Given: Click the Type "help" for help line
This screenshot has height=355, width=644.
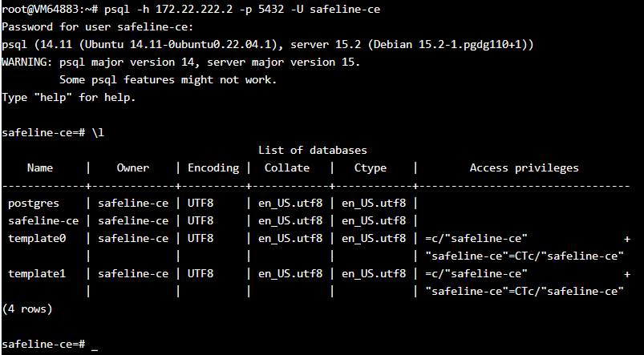Looking at the screenshot, I should point(69,97).
